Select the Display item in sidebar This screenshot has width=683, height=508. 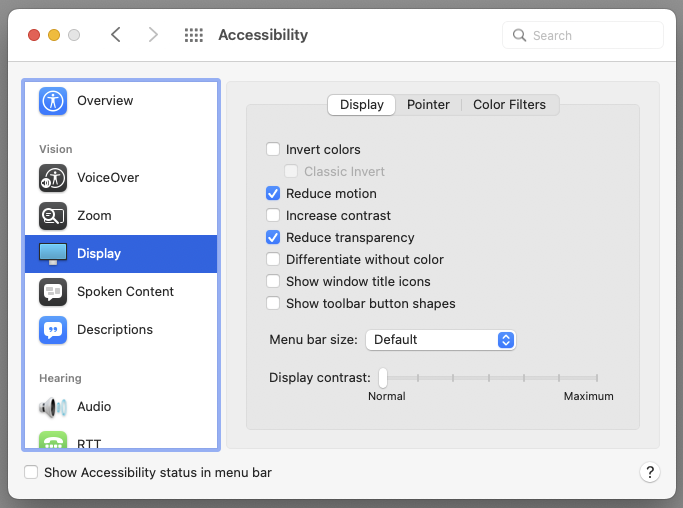point(121,254)
